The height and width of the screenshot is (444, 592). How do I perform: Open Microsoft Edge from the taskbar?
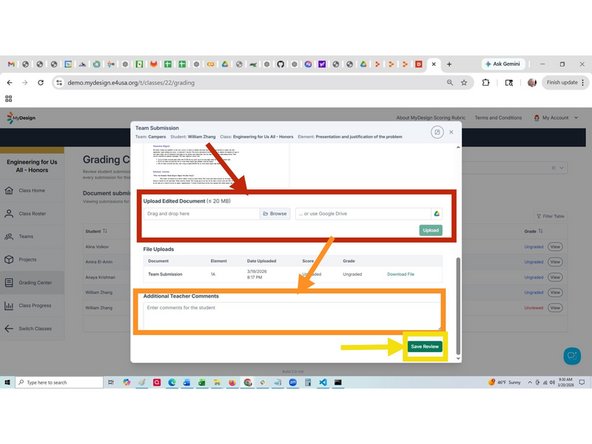[x=172, y=382]
